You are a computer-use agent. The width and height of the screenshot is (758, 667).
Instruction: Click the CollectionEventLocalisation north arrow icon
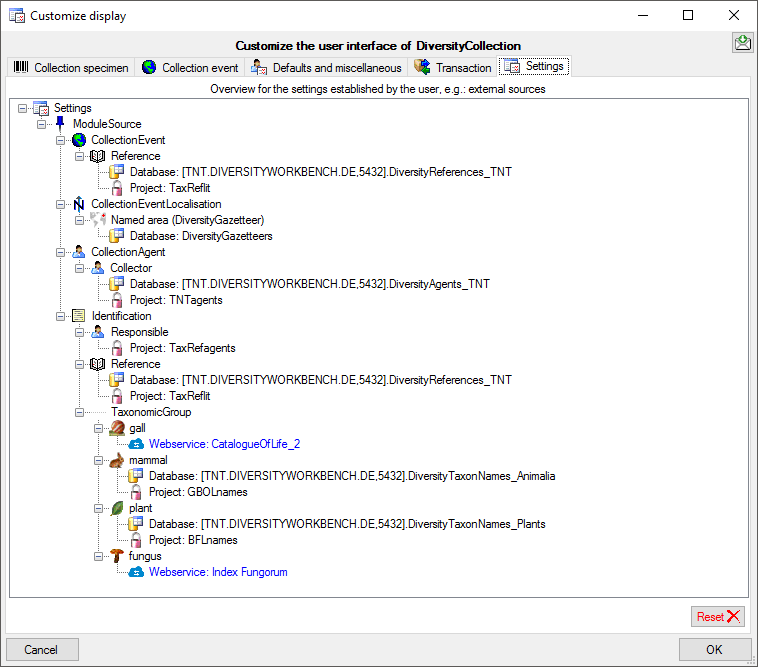click(x=79, y=204)
